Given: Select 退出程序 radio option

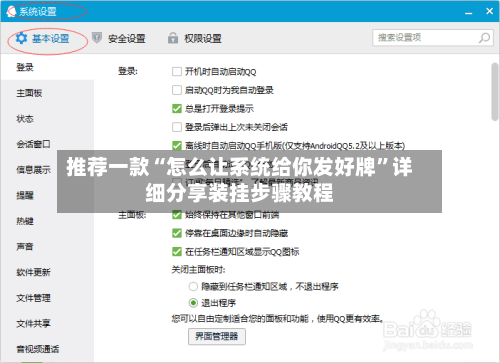Looking at the screenshot, I should click(x=193, y=303).
